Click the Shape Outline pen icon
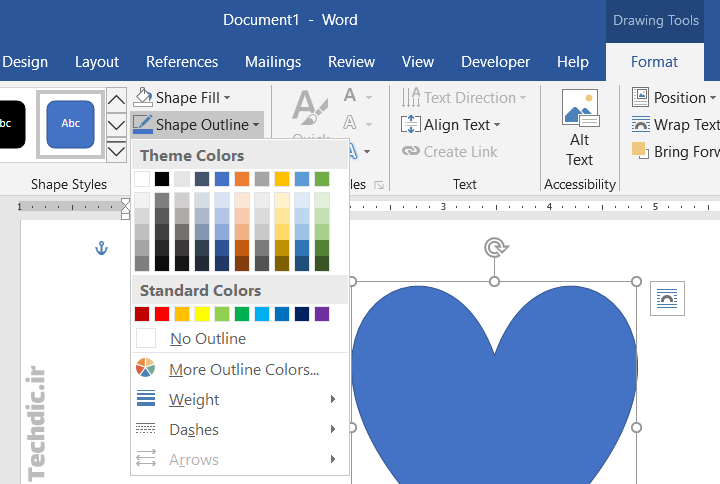Viewport: 720px width, 484px height. pos(143,124)
